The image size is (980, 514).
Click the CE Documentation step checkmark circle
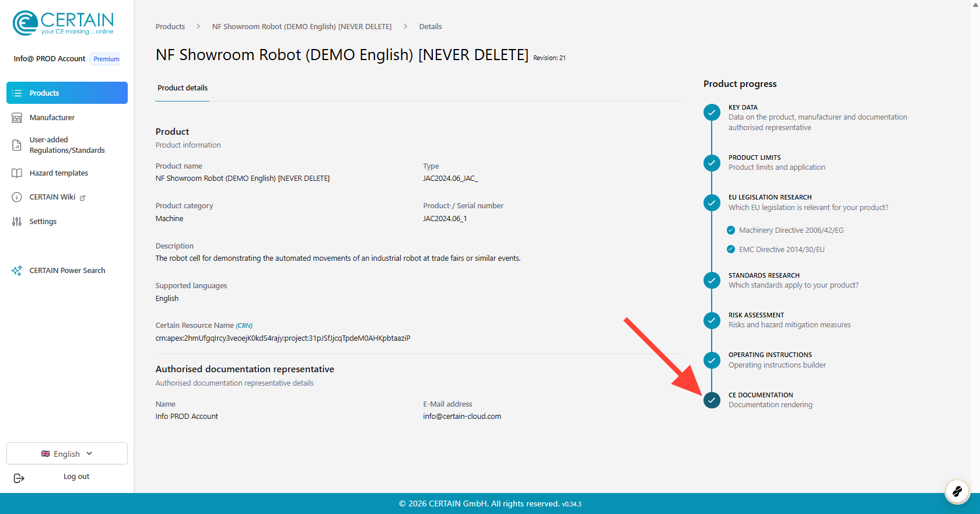click(712, 400)
